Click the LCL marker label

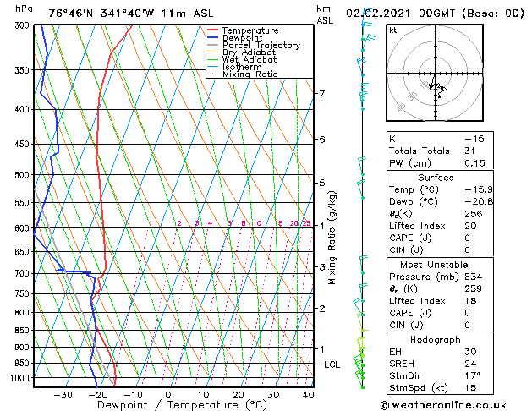click(332, 364)
